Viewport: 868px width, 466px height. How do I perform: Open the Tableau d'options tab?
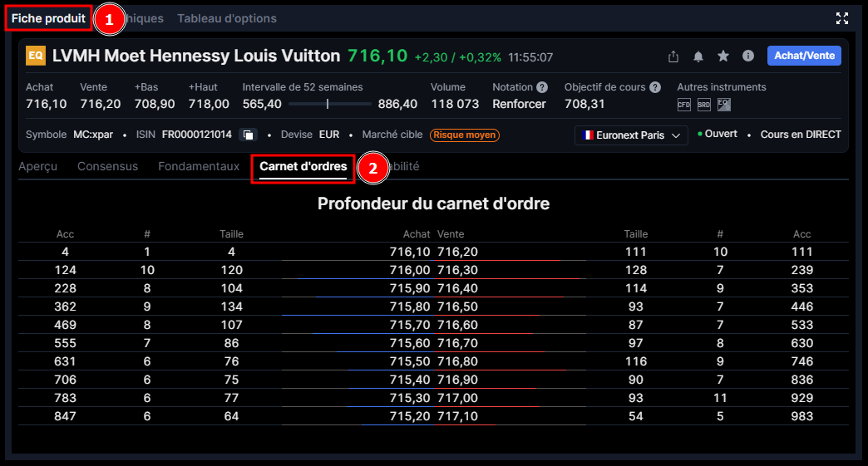click(x=227, y=18)
